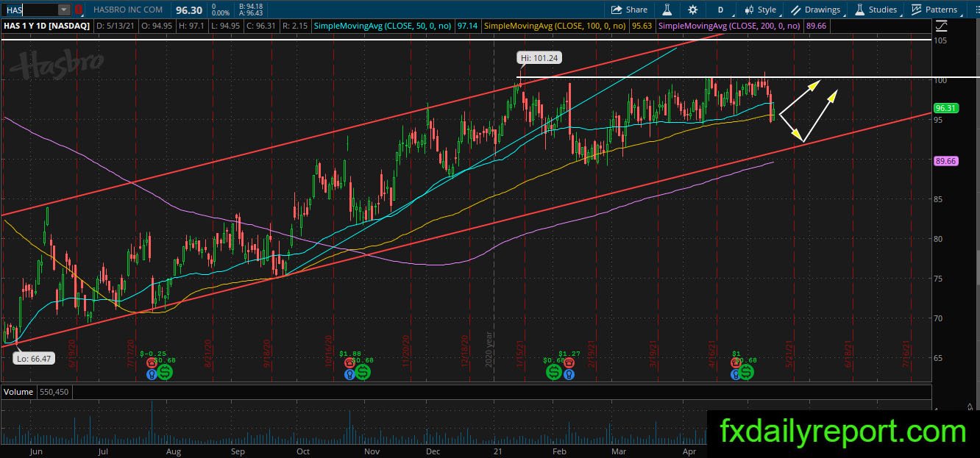Click the February green dollar dividend icon
Screen dimensions: 980x458
pyautogui.click(x=553, y=372)
